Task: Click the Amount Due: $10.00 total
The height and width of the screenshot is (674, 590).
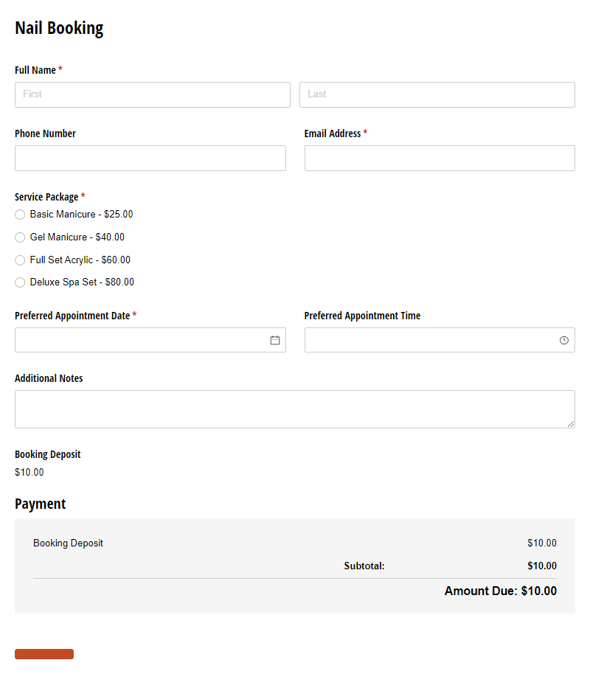Action: [501, 591]
